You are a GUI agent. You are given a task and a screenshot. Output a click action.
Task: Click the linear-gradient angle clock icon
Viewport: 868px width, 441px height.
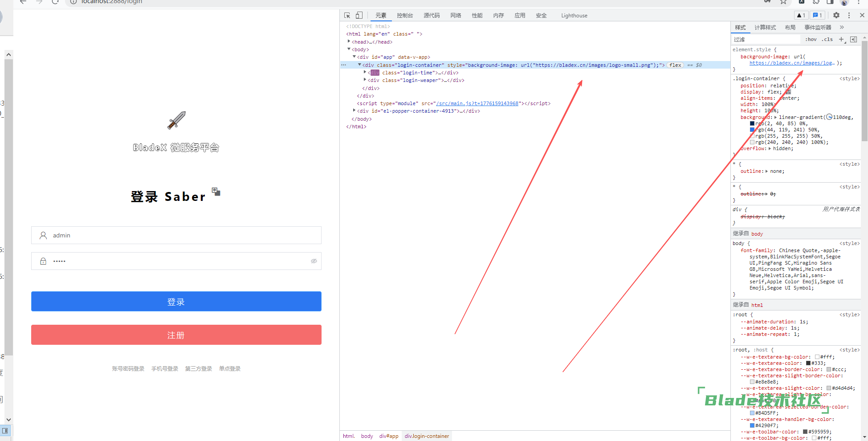pos(829,117)
